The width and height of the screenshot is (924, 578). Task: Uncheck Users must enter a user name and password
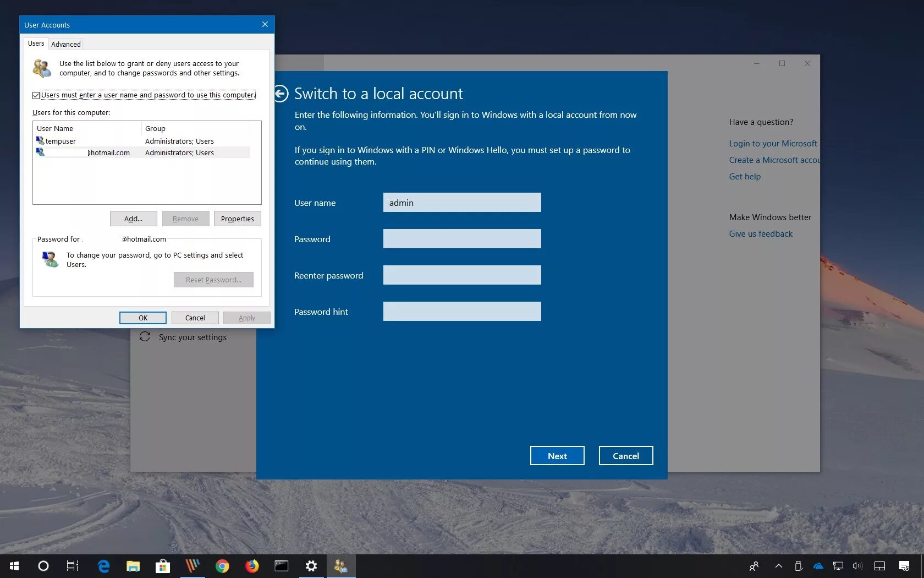(x=36, y=95)
